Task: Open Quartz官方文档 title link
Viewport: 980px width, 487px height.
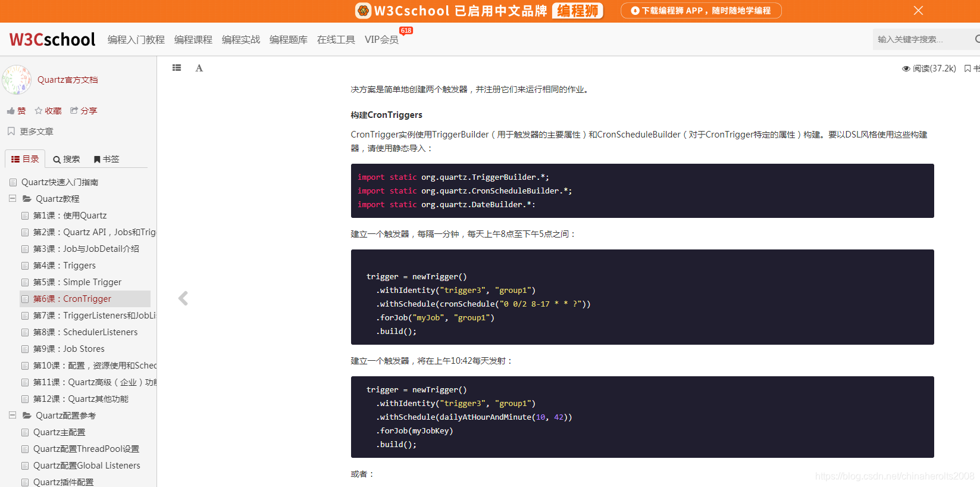Action: (68, 80)
